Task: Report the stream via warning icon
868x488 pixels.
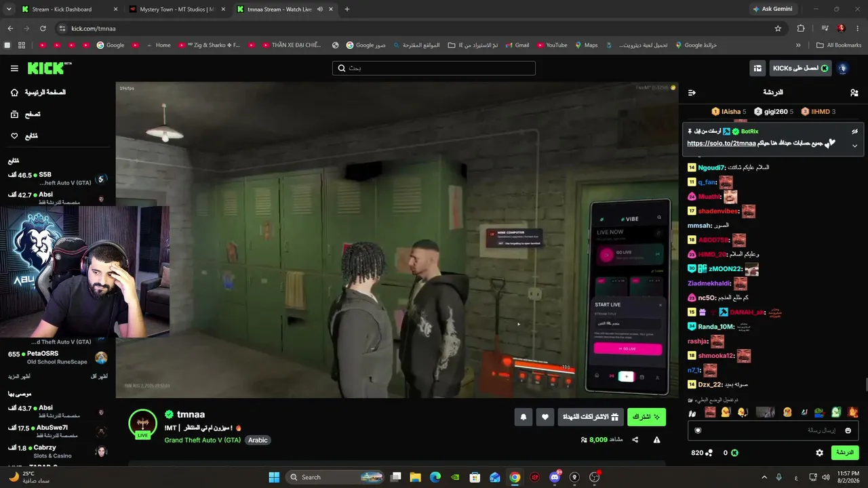Action: tap(656, 440)
